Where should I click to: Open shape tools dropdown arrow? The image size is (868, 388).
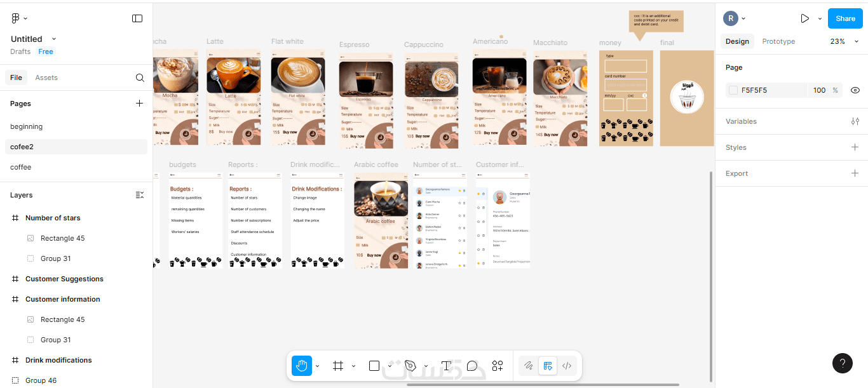[390, 366]
